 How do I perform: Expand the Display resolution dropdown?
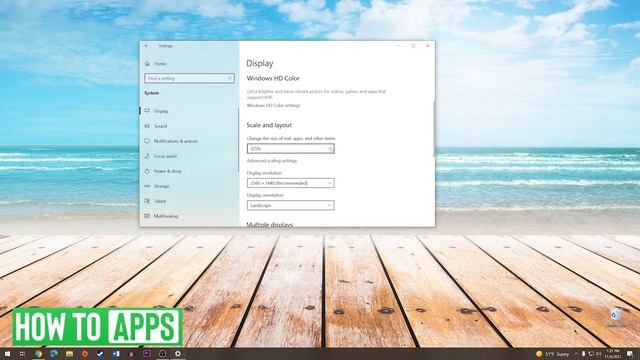[291, 183]
